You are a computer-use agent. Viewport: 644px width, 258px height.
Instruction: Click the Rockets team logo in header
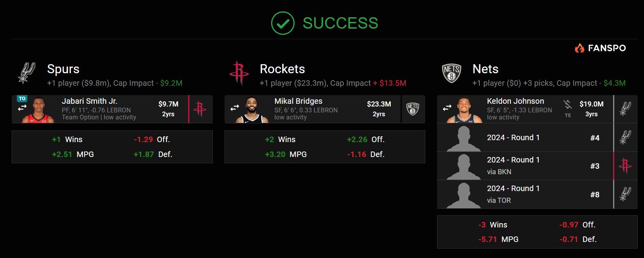tap(239, 73)
